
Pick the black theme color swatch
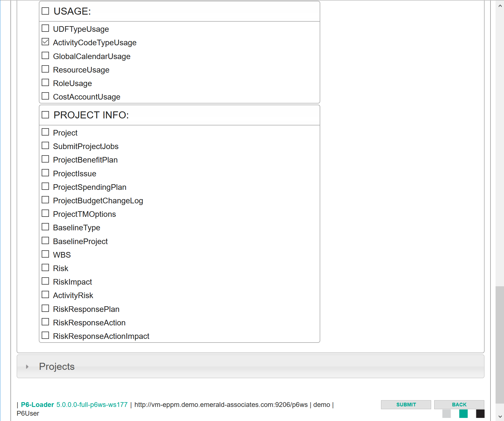click(480, 414)
